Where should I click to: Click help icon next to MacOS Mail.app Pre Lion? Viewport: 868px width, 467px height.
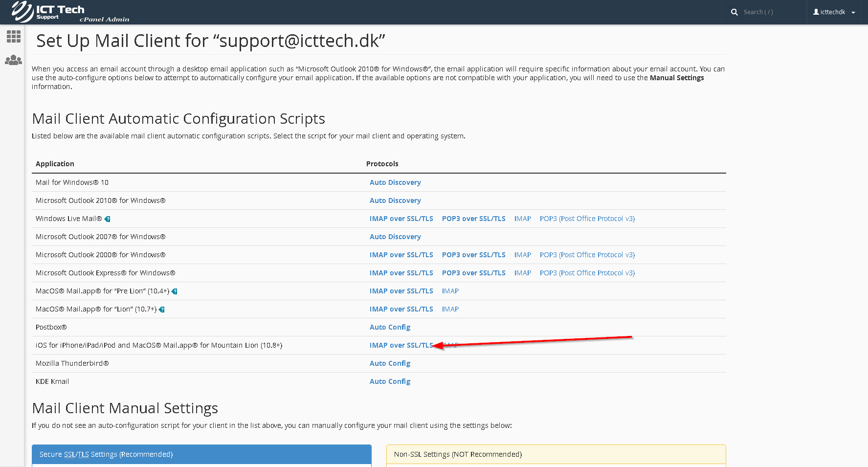[x=175, y=291]
